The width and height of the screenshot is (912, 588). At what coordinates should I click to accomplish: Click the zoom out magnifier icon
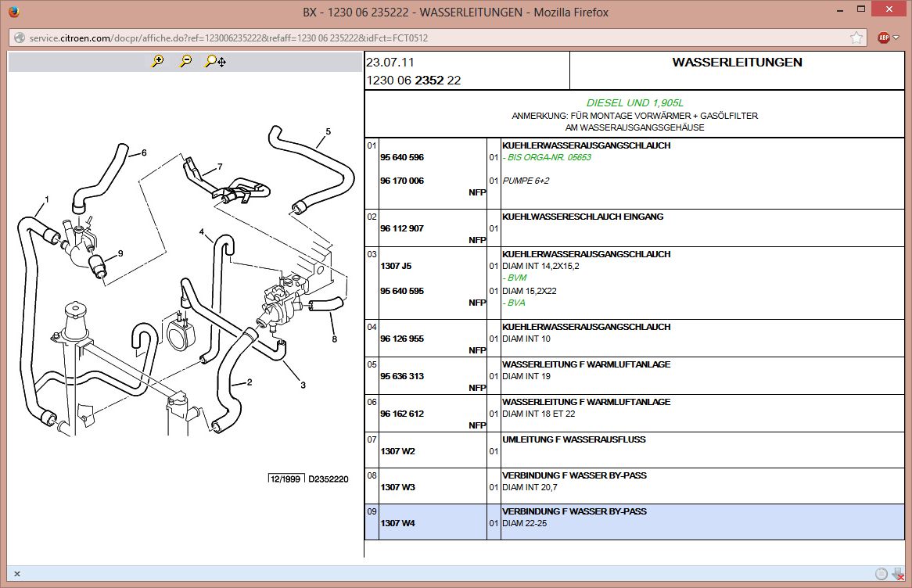[x=185, y=61]
